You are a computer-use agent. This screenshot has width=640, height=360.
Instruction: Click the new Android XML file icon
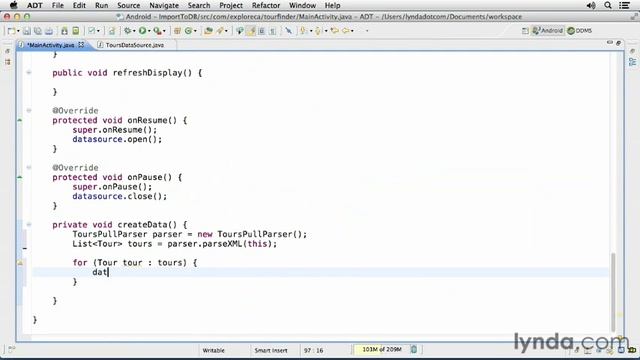coord(111,31)
